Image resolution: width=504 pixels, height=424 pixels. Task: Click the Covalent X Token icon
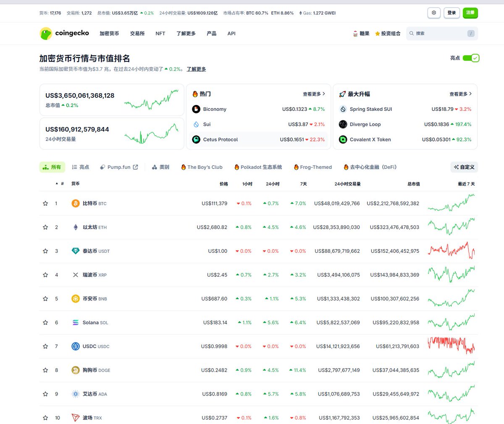tap(343, 139)
